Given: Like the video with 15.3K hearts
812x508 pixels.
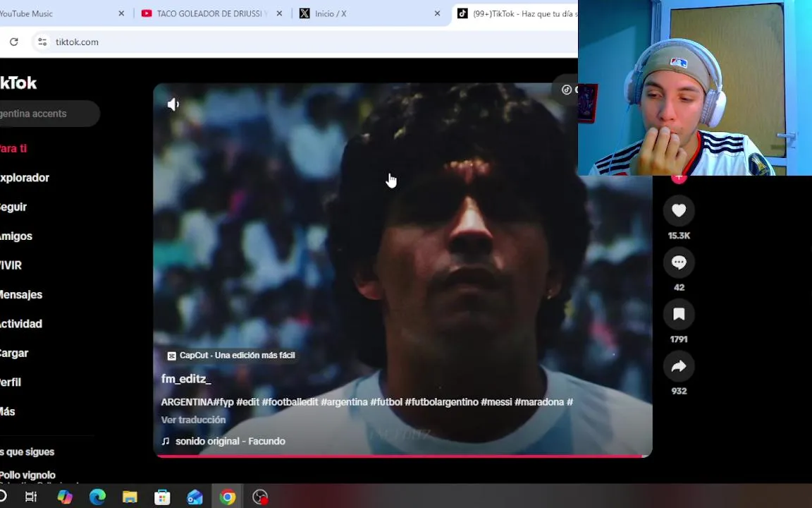Looking at the screenshot, I should pos(679,210).
